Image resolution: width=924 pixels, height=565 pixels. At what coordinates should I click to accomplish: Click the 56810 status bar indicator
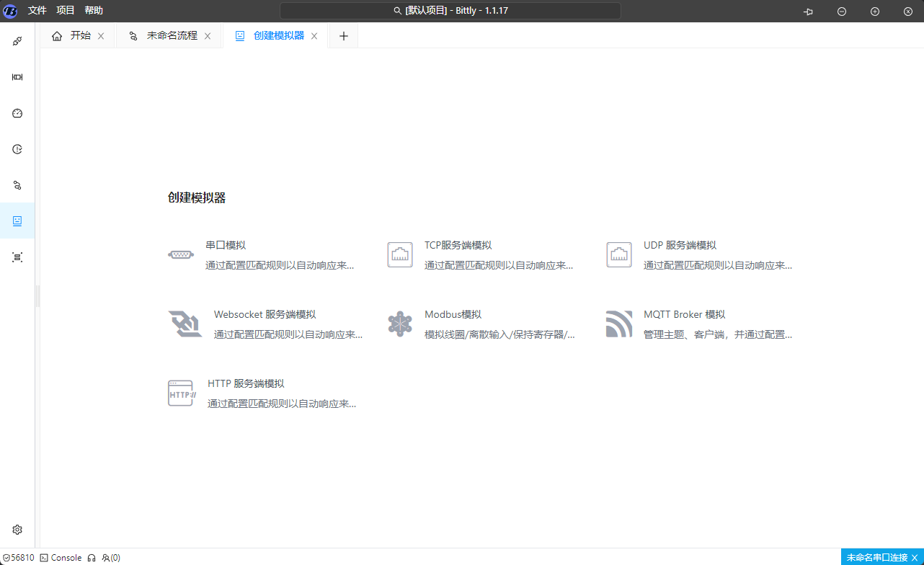(19, 558)
